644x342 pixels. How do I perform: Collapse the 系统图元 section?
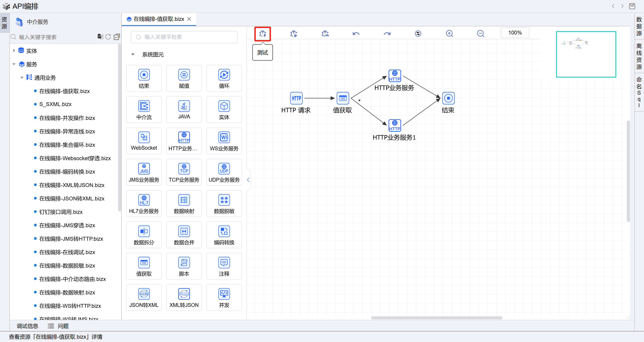pos(133,55)
